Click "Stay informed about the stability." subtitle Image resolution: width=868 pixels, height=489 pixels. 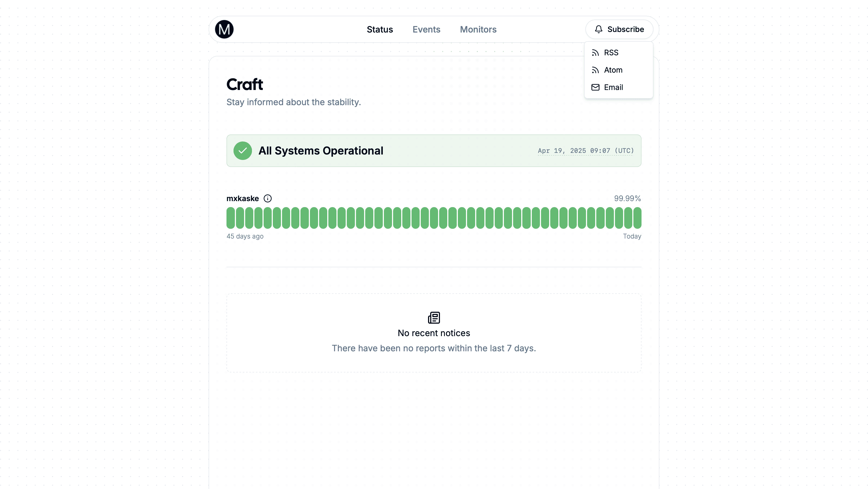pos(293,102)
